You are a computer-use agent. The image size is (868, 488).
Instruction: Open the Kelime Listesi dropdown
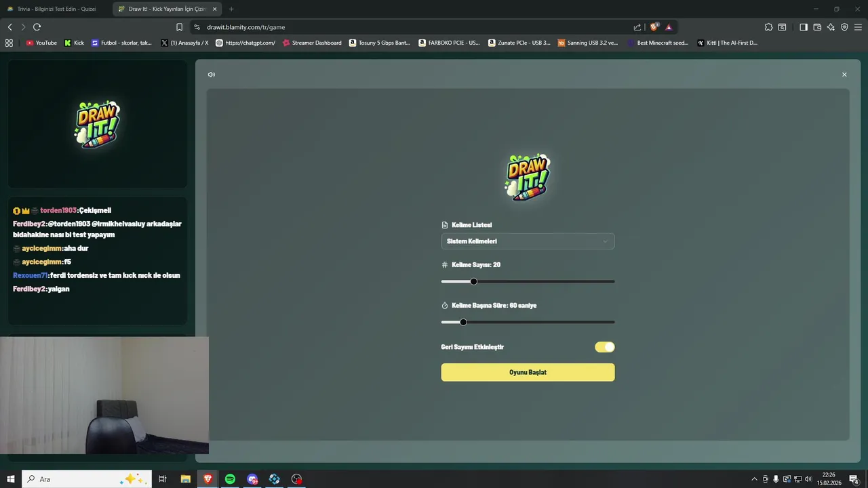(528, 241)
